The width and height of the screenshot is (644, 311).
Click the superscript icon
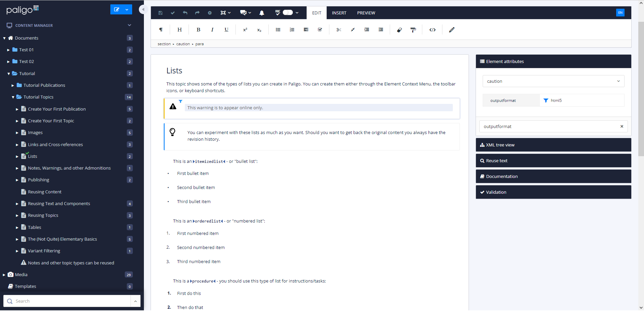click(x=245, y=30)
